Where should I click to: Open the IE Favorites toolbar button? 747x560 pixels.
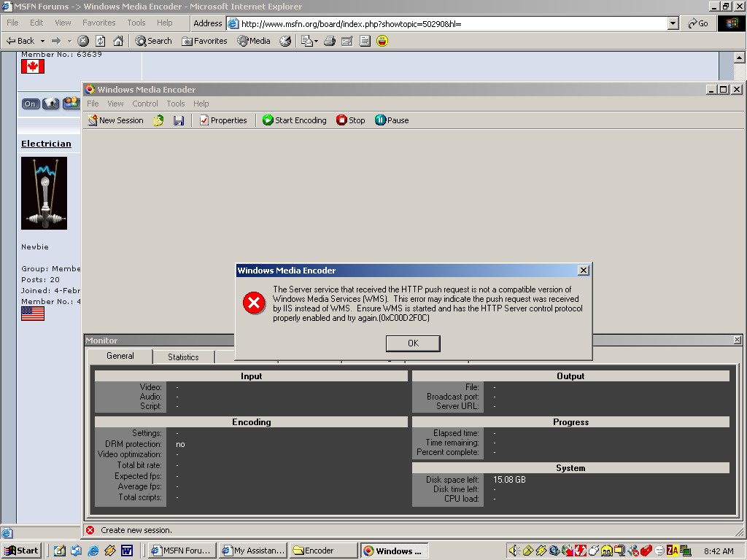pyautogui.click(x=204, y=41)
